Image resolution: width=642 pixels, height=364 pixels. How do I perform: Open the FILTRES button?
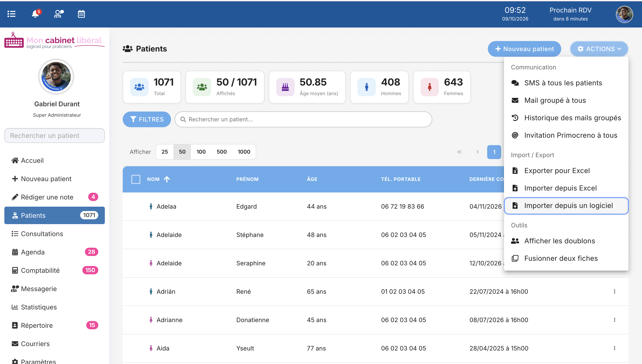click(x=147, y=119)
